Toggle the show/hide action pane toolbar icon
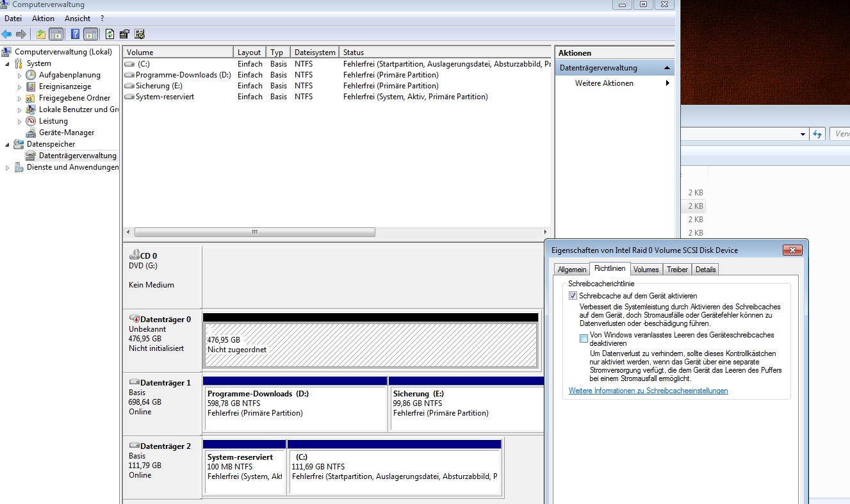The image size is (850, 504). 90,34
